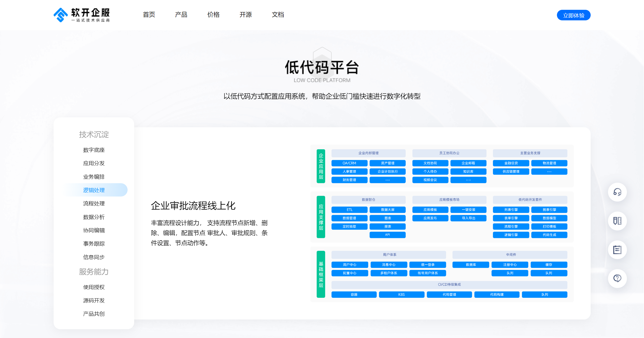644x338 pixels.
Task: Open the 产品 navigation menu
Action: (181, 15)
